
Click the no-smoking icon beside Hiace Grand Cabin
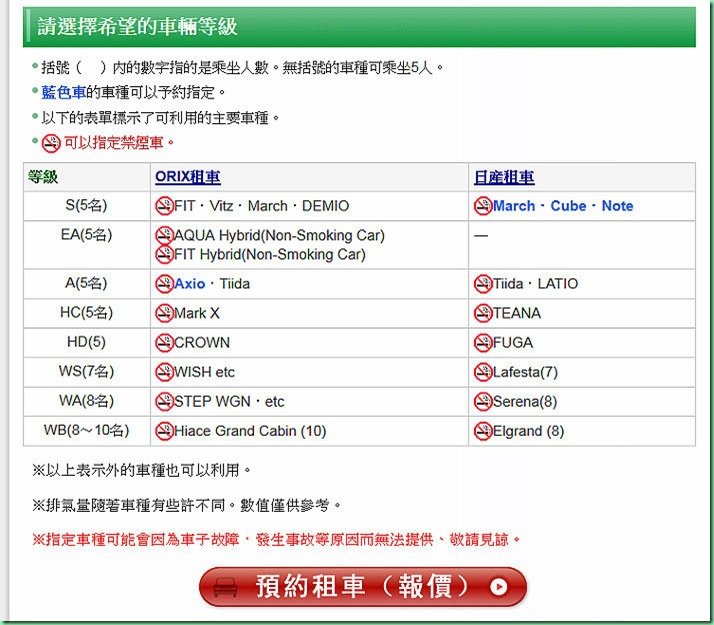coord(164,431)
